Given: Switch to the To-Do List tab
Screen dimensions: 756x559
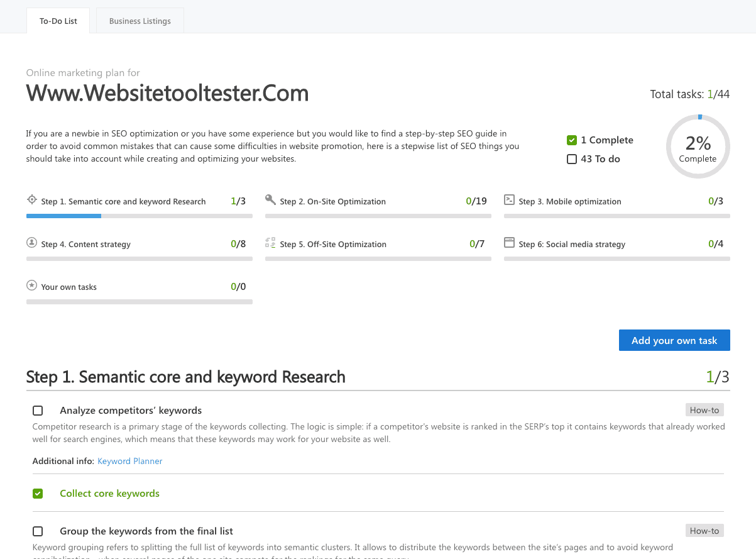Looking at the screenshot, I should 58,21.
